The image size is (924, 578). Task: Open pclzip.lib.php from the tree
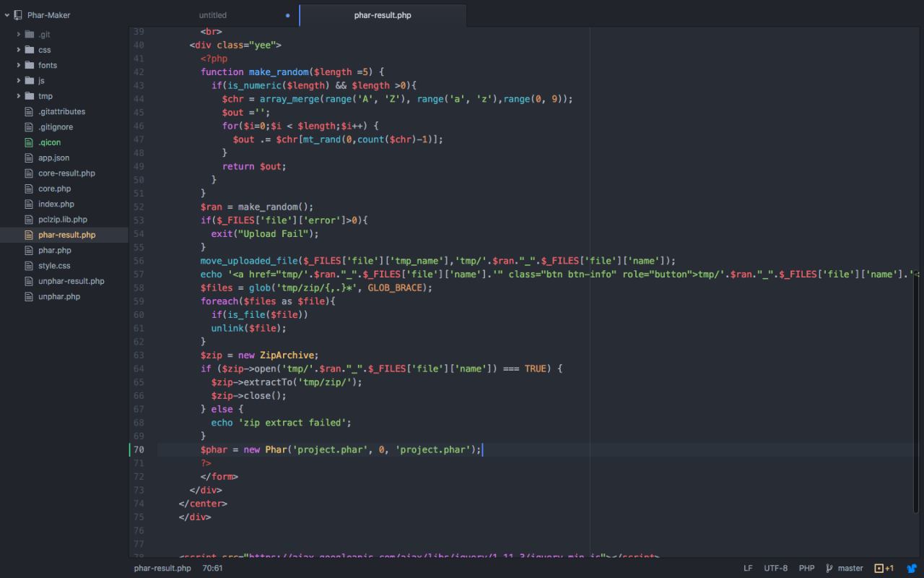pos(63,220)
